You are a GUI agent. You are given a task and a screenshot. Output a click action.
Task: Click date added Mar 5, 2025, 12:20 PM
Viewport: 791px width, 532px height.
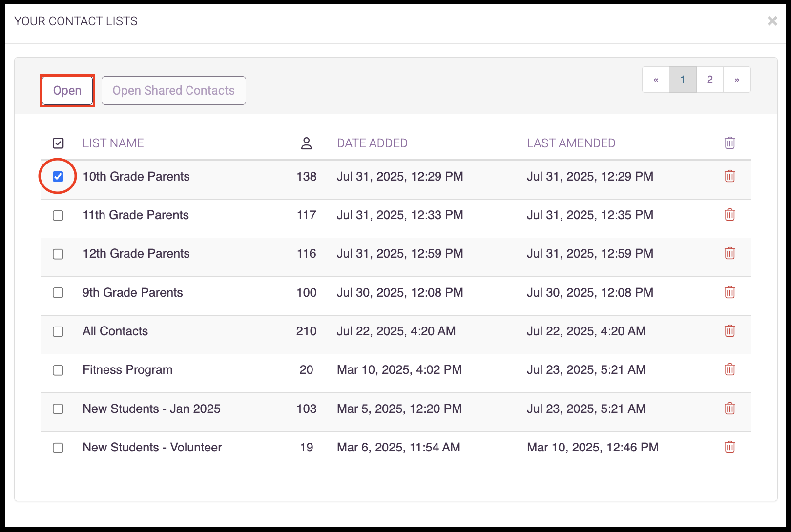(x=399, y=409)
